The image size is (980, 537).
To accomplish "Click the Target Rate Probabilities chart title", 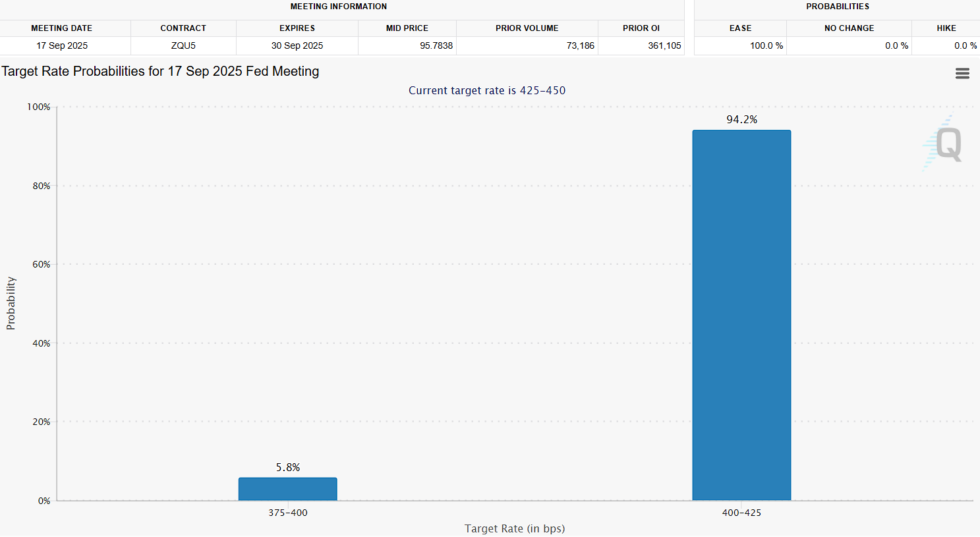I will (160, 71).
